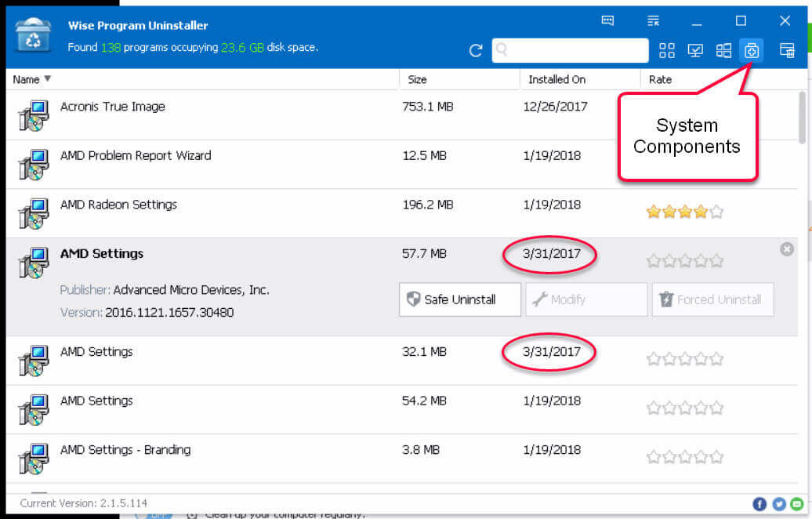Open the custom uninstall icon at toolbar end
This screenshot has height=519, width=812.
tap(787, 50)
